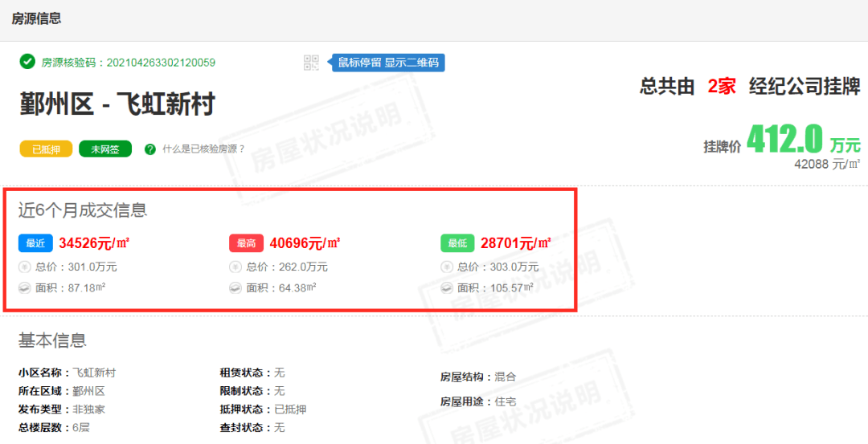Open the 什么是已核验房源？ help link
Viewport: 868px width, 444px height.
[203, 149]
